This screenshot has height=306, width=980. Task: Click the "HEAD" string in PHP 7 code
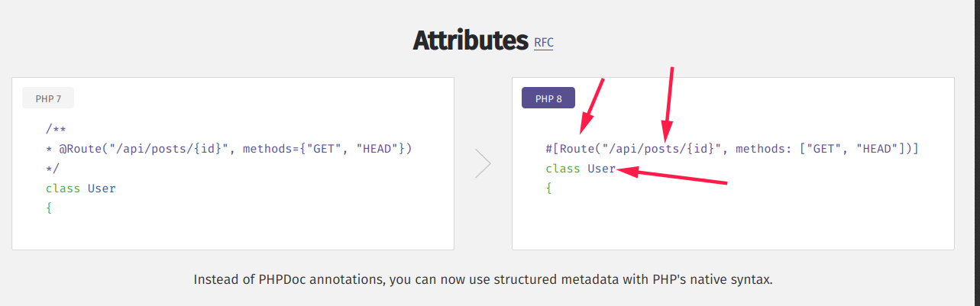pos(377,149)
